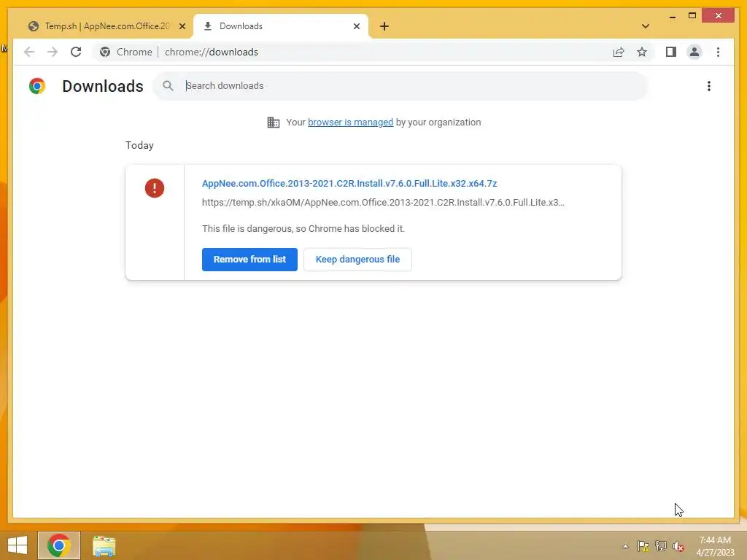The image size is (747, 560).
Task: Click the Search downloads field
Action: click(400, 86)
